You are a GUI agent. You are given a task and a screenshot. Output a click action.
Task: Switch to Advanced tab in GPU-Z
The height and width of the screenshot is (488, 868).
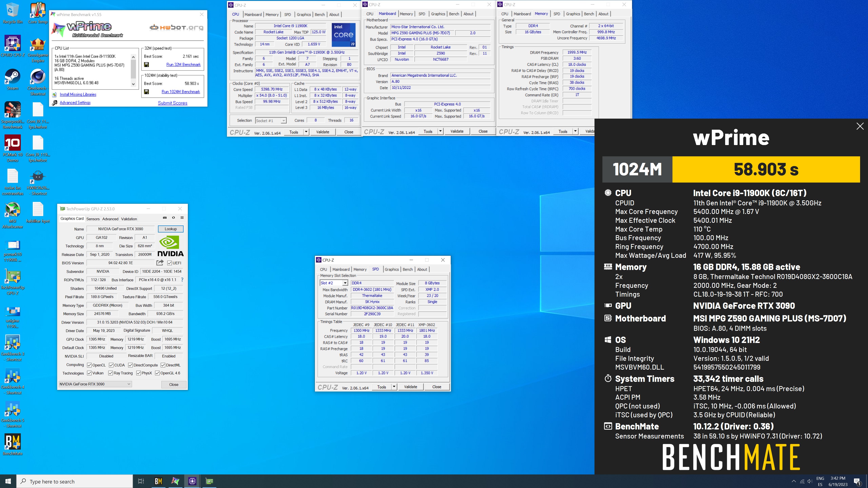click(x=110, y=219)
